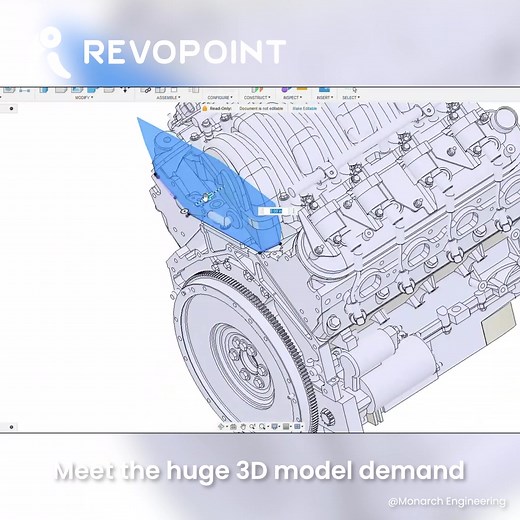Click the purple Measure icon above Inspect
This screenshot has height=520, width=520.
click(285, 89)
